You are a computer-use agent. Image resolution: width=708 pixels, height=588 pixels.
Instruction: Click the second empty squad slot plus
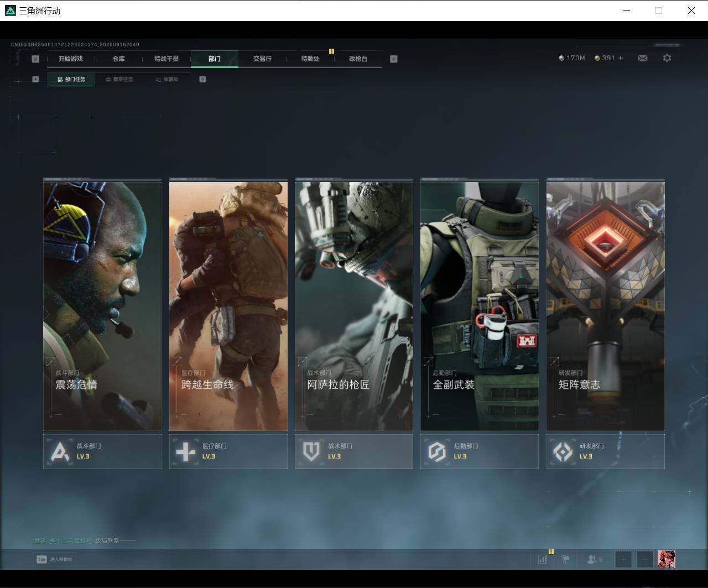pos(645,559)
